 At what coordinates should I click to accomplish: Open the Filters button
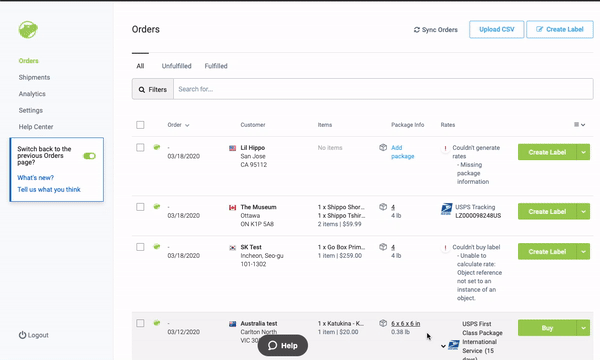(153, 89)
